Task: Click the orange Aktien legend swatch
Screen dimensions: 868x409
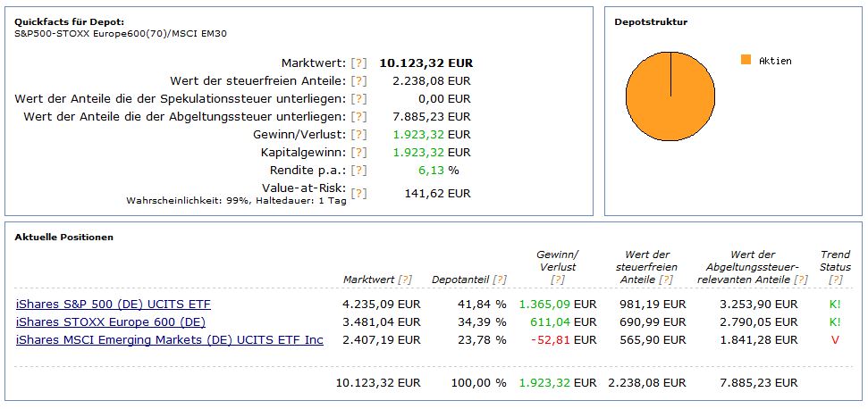Action: point(746,60)
